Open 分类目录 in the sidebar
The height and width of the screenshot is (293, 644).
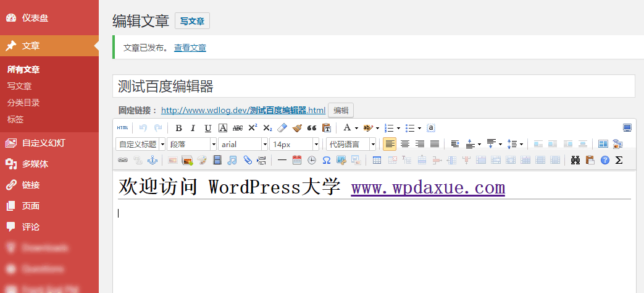point(23,103)
